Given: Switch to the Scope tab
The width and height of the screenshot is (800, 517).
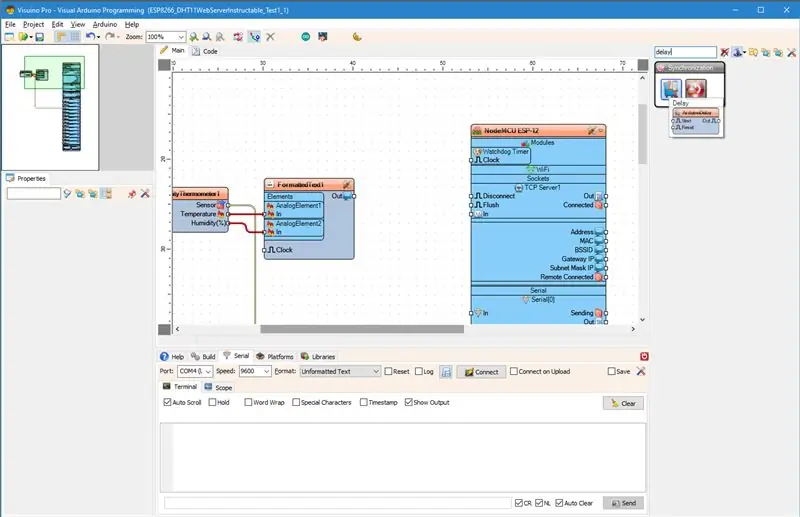Looking at the screenshot, I should pyautogui.click(x=218, y=387).
